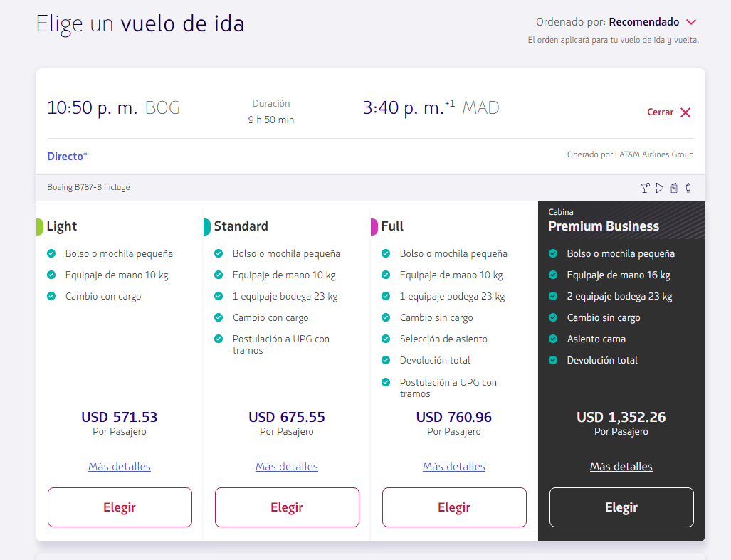Click Cambio sin cargo in Full
731x560 pixels.
click(x=436, y=318)
